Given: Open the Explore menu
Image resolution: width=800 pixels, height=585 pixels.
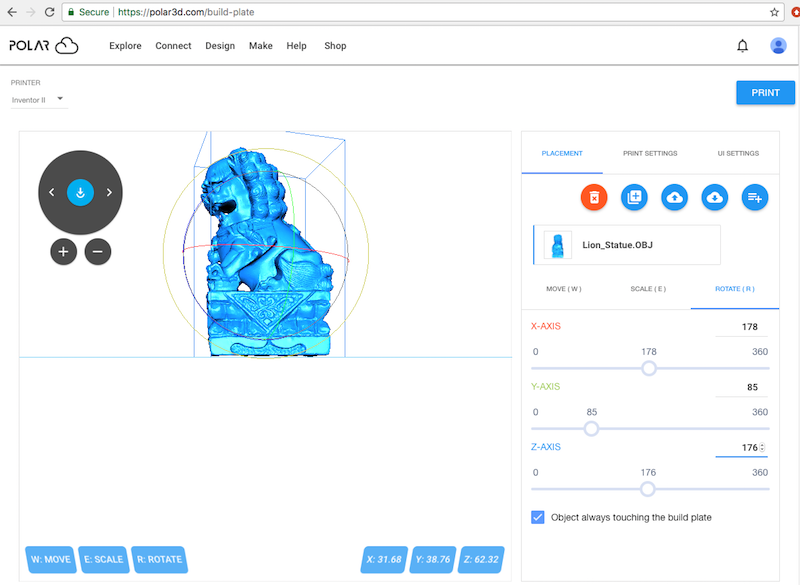Looking at the screenshot, I should (125, 46).
